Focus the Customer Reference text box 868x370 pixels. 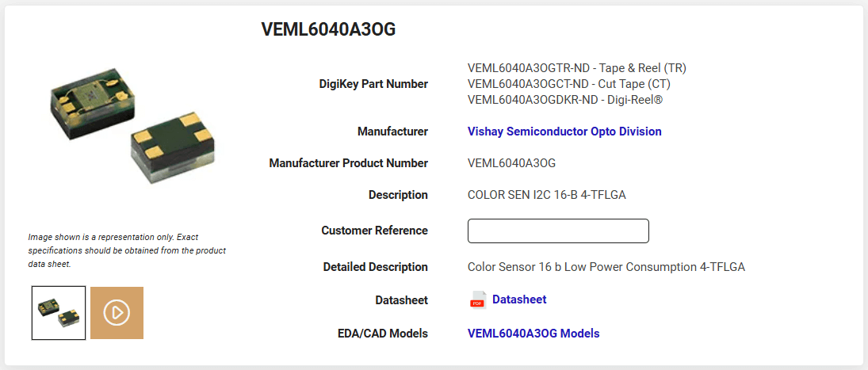point(558,231)
